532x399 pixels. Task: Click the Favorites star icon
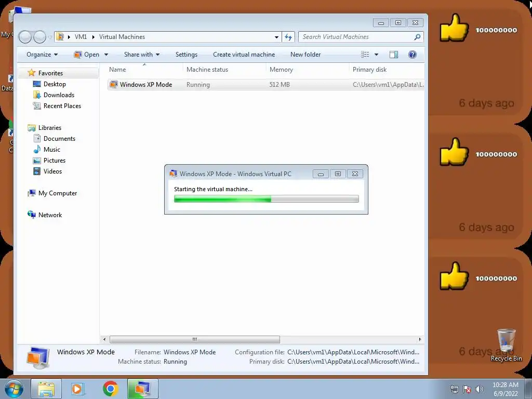coord(32,73)
